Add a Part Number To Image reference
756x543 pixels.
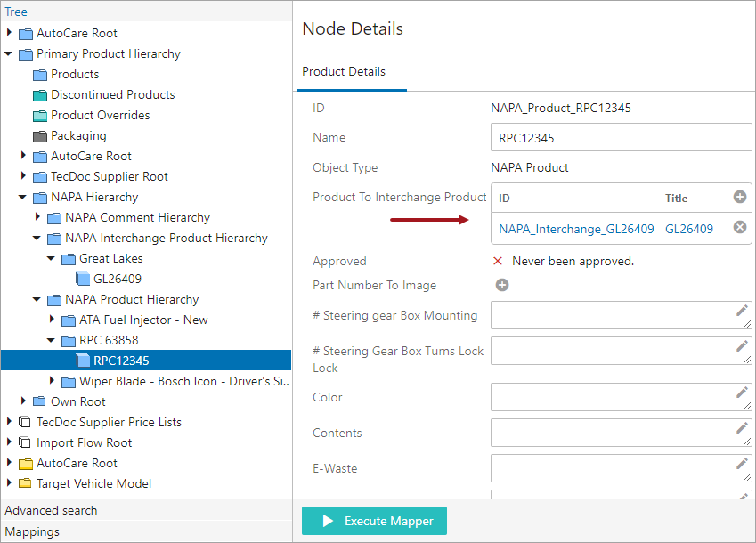tap(502, 285)
